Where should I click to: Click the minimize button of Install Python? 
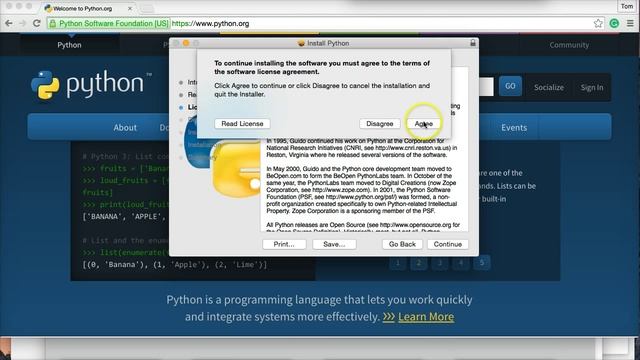(186, 43)
